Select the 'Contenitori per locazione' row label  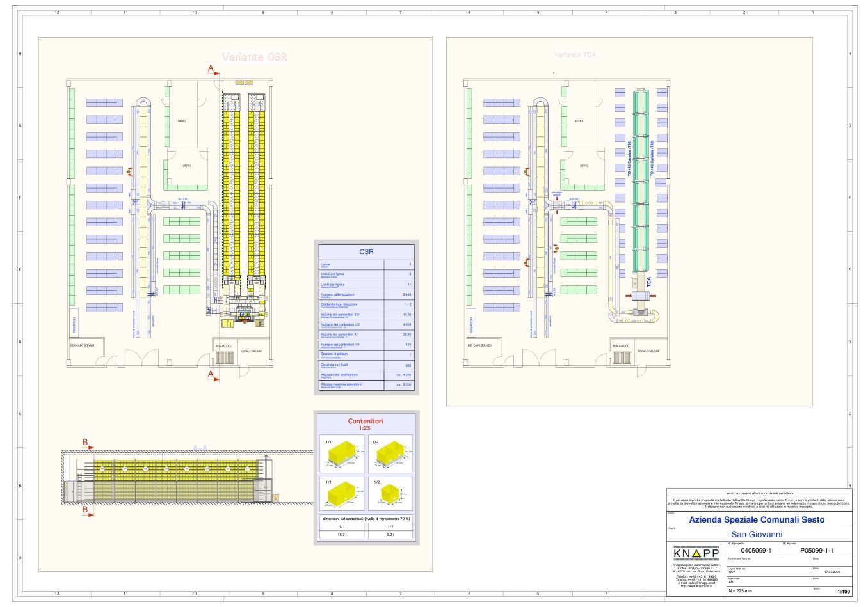pos(339,304)
